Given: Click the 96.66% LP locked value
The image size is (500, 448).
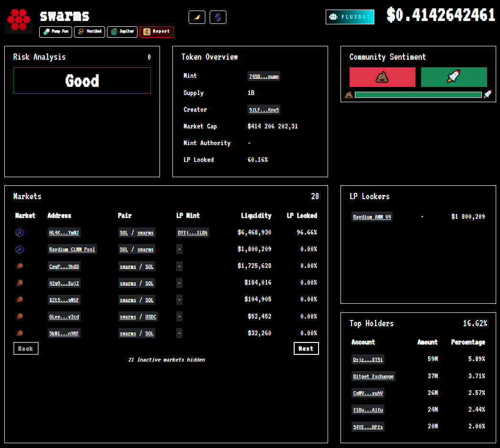Looking at the screenshot, I should [x=307, y=233].
